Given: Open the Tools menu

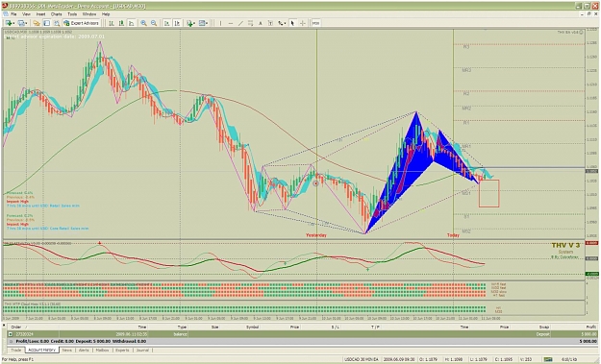Looking at the screenshot, I should pyautogui.click(x=72, y=13).
